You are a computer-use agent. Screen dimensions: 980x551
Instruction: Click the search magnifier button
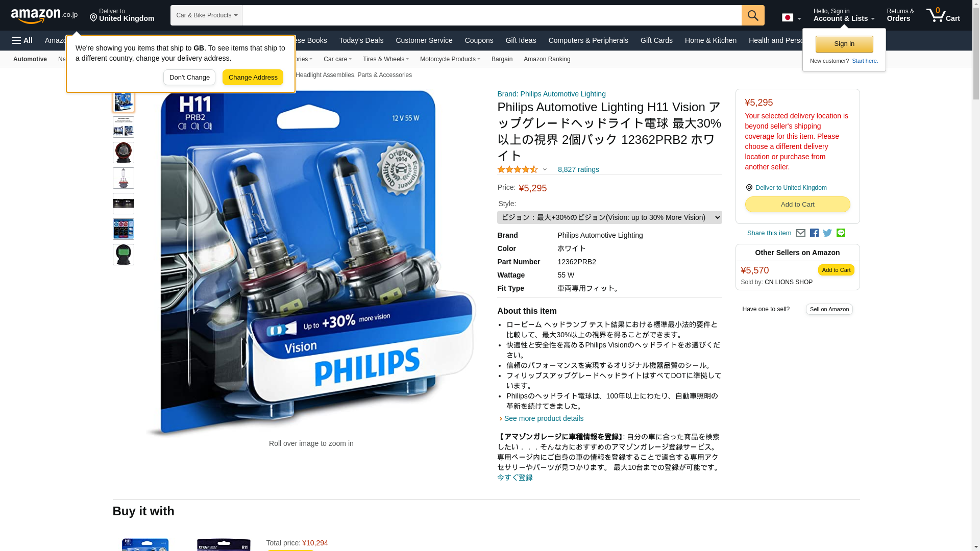pyautogui.click(x=753, y=15)
